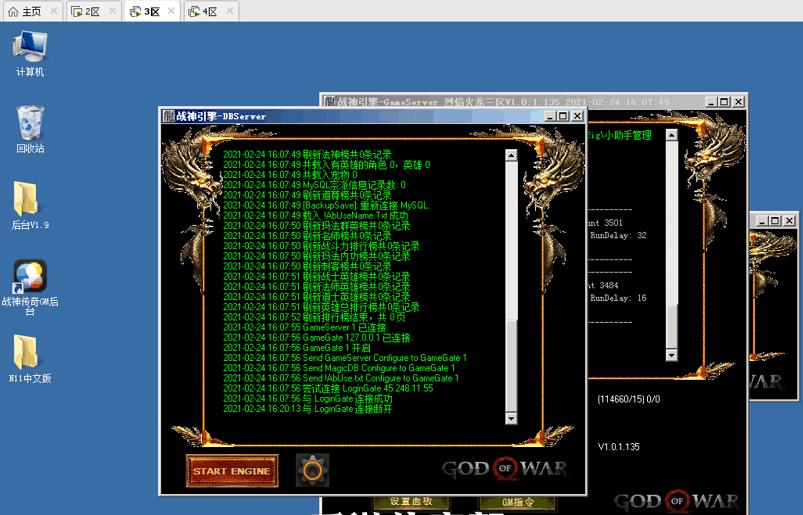
Task: Click the 'RunDelay: 32' line in GameServer
Action: pos(618,235)
